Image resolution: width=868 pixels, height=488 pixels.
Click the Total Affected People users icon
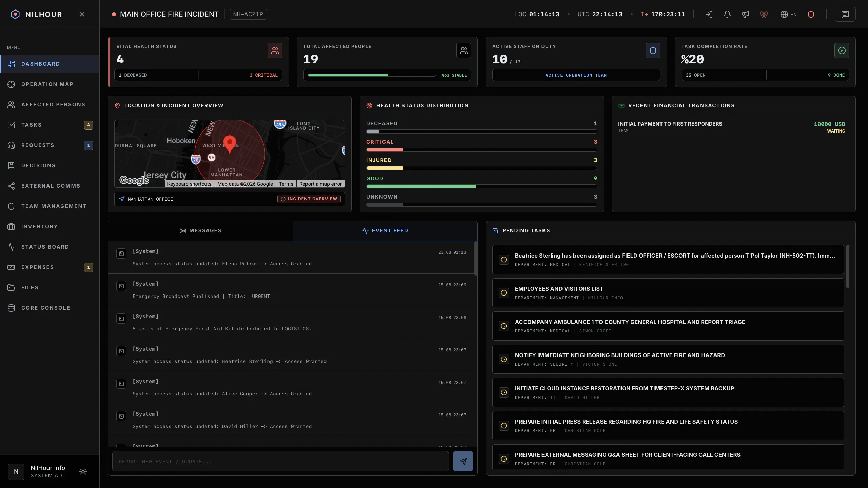click(464, 50)
